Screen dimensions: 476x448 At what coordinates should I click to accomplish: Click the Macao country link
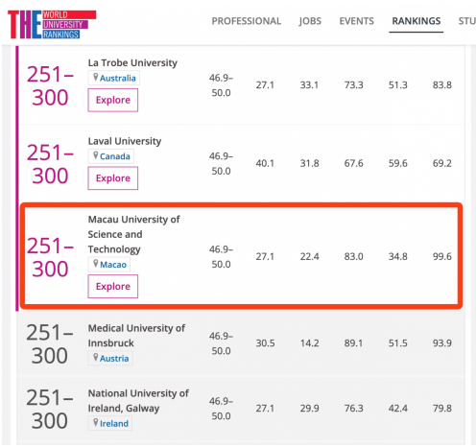coord(113,265)
